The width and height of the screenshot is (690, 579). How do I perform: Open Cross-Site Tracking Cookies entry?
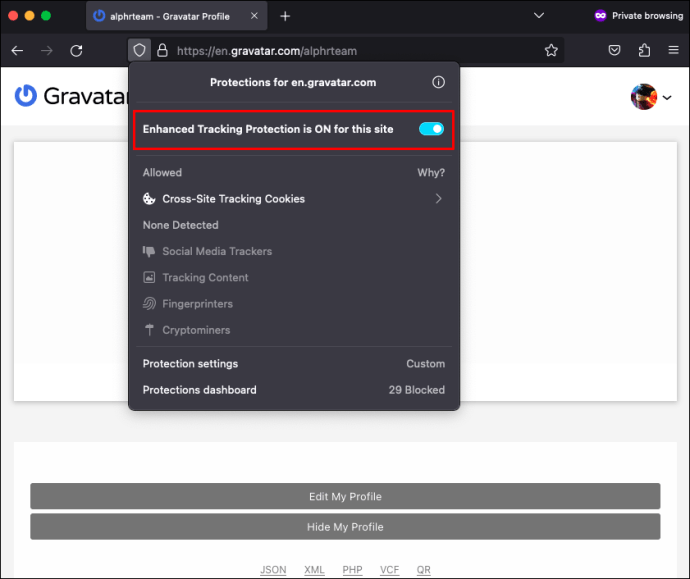(x=294, y=199)
